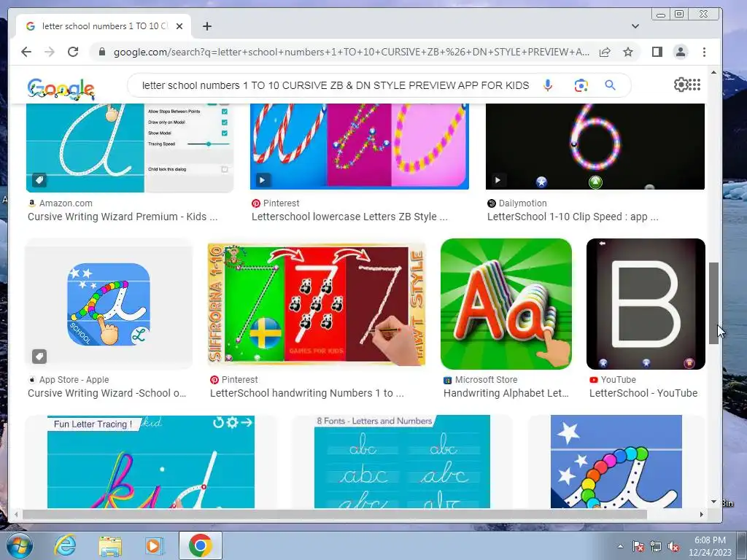Bookmark this page with the star
747x560 pixels.
point(628,52)
